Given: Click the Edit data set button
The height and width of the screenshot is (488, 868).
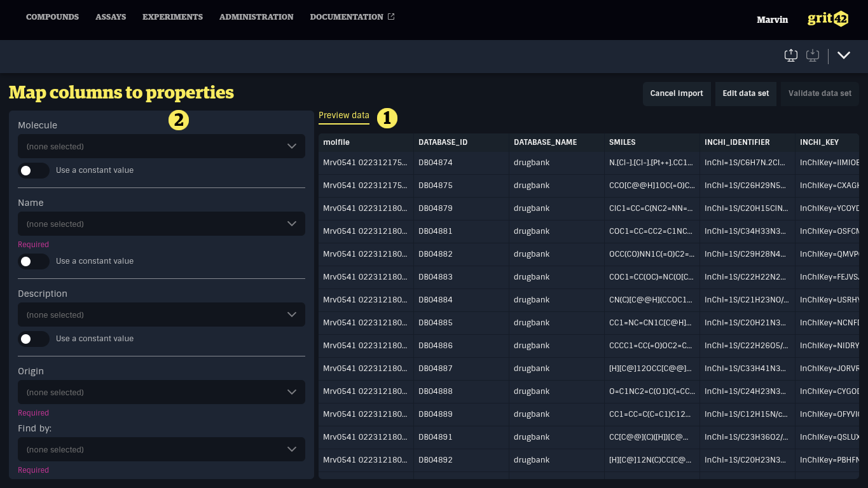Looking at the screenshot, I should 746,93.
